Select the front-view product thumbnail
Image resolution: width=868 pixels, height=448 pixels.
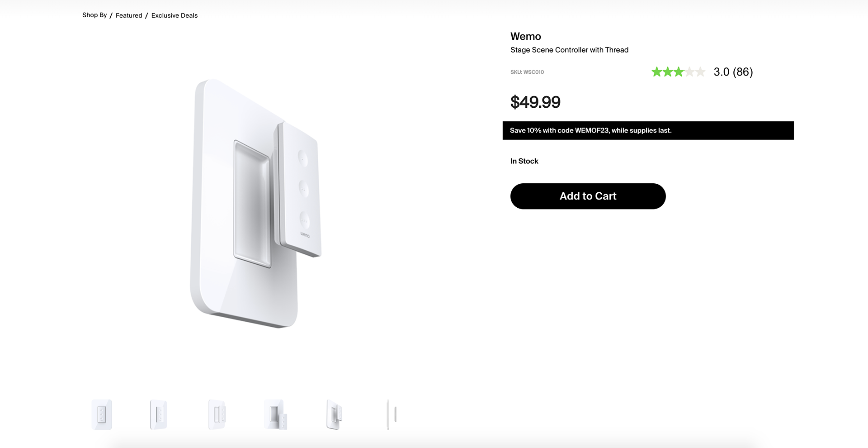click(x=102, y=414)
